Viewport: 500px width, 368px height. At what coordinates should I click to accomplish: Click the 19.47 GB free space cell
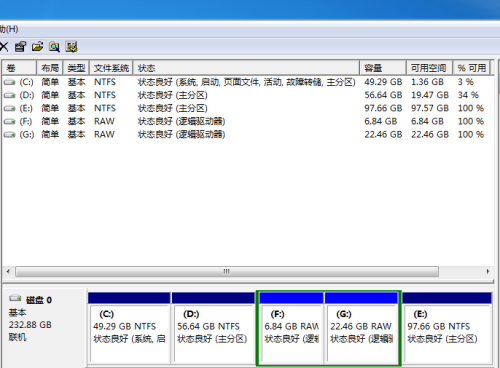tap(430, 95)
